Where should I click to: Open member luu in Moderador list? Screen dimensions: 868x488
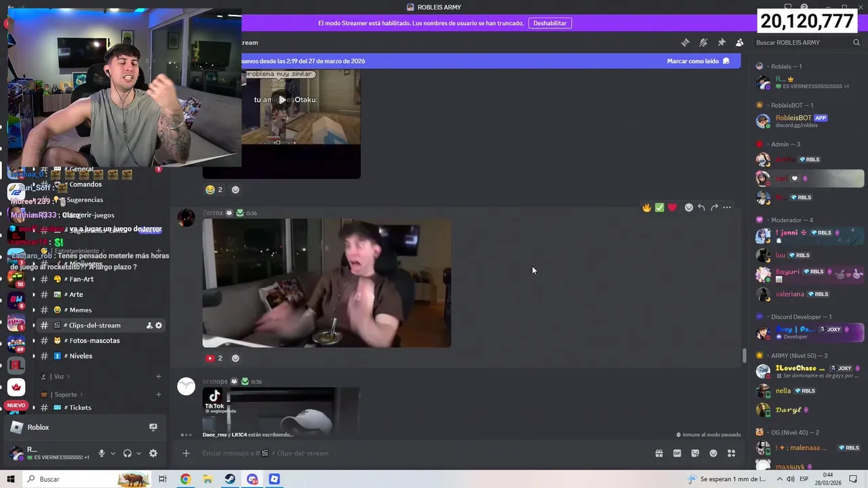[809, 256]
